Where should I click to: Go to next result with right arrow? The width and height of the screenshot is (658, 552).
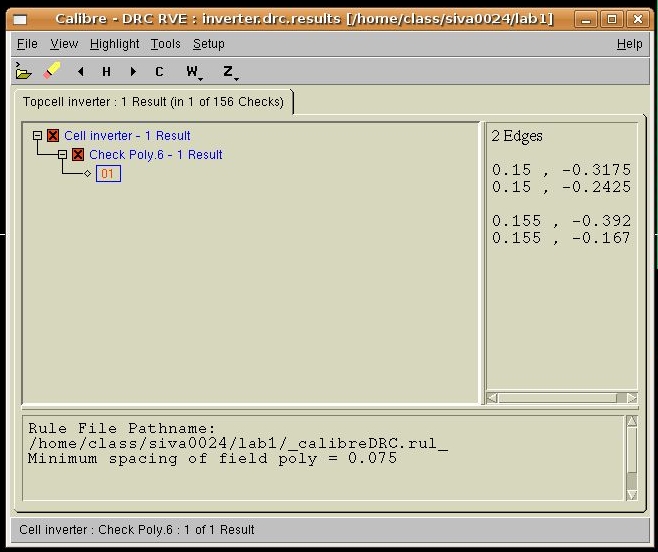(x=133, y=72)
